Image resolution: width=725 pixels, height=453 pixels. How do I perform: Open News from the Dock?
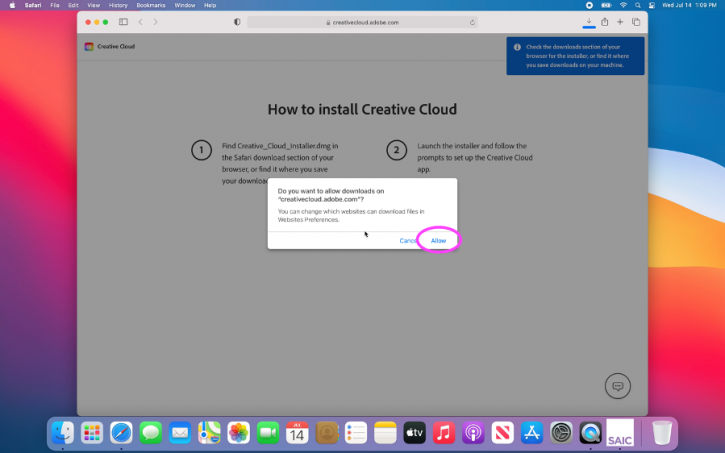point(502,433)
